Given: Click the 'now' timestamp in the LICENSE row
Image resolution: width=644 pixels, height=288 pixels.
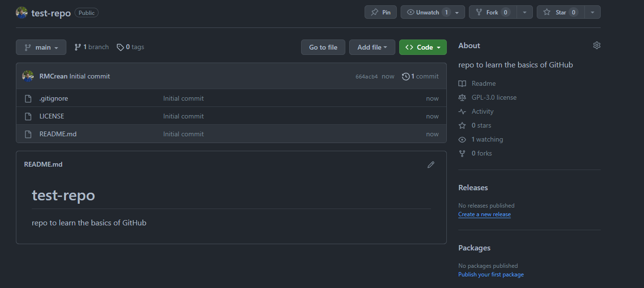Looking at the screenshot, I should pos(432,116).
